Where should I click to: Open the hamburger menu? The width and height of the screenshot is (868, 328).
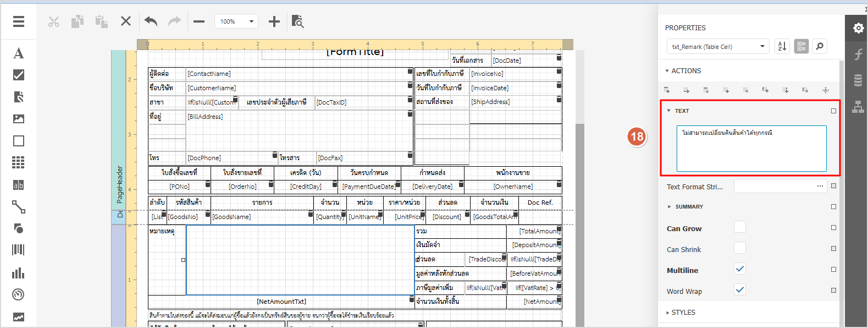pos(19,21)
